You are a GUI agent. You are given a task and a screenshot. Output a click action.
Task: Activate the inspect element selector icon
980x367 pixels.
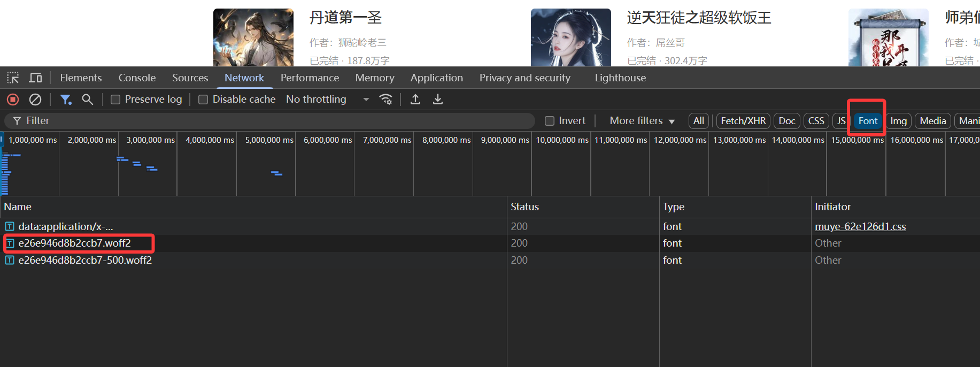click(x=13, y=78)
